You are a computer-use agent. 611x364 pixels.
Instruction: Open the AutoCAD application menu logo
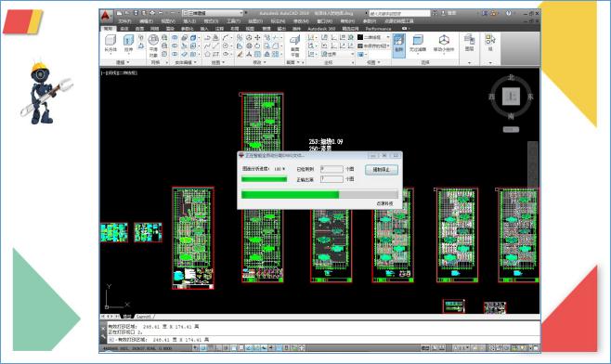(x=106, y=16)
